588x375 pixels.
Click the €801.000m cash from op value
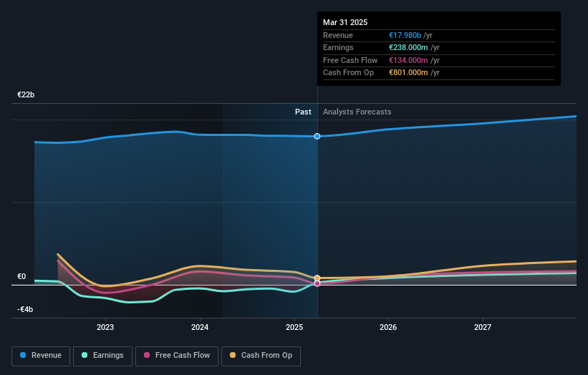[x=408, y=73]
